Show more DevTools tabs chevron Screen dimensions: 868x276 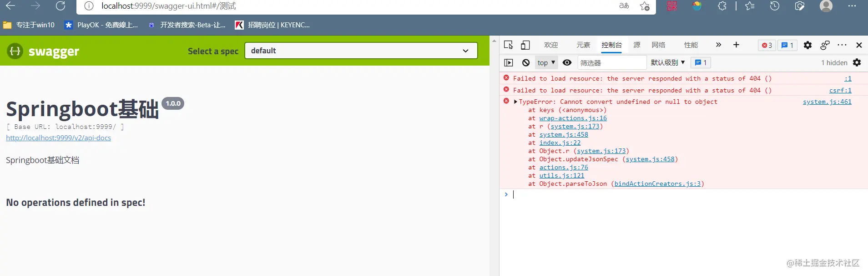pos(718,45)
